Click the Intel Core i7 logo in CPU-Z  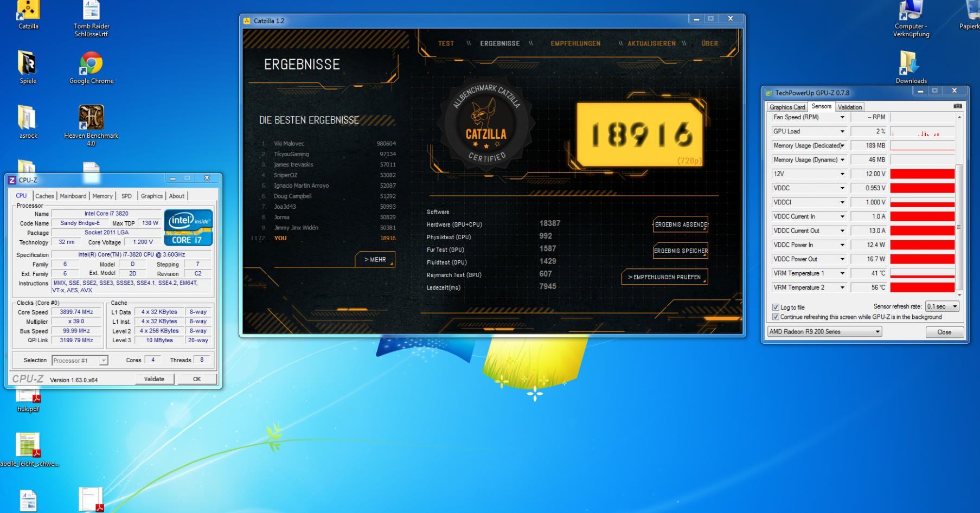[188, 227]
